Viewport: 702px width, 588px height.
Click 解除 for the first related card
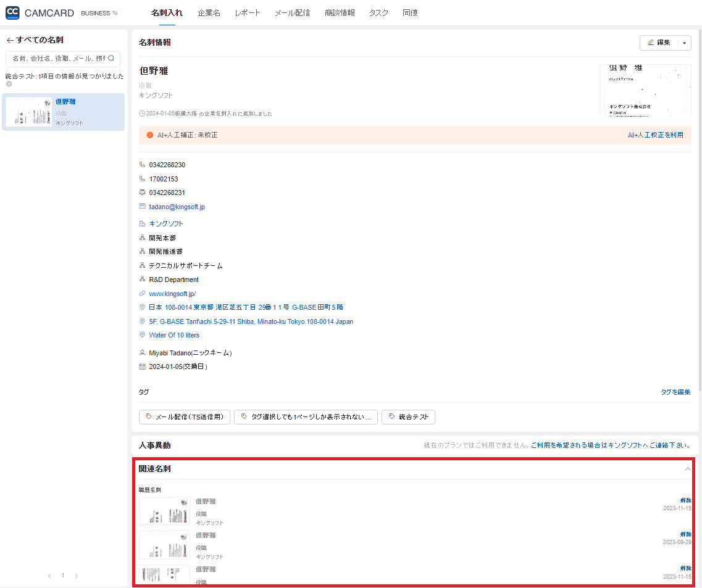tap(685, 500)
